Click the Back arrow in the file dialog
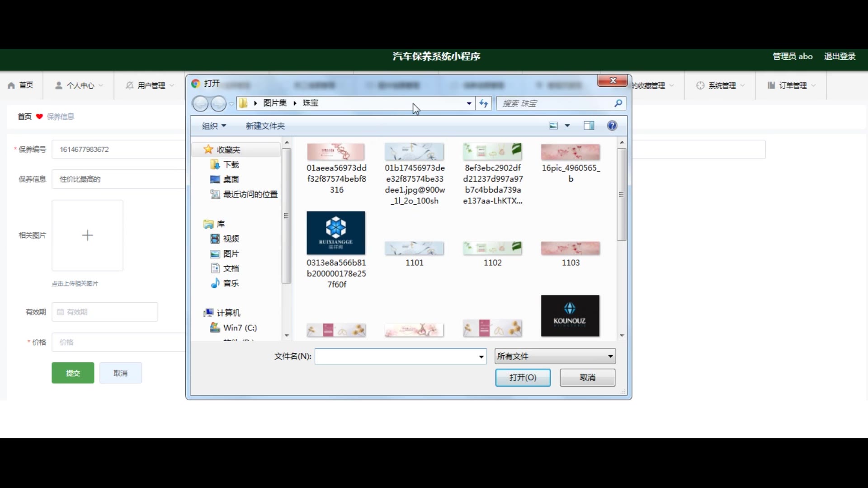Viewport: 868px width, 488px height. pos(200,103)
